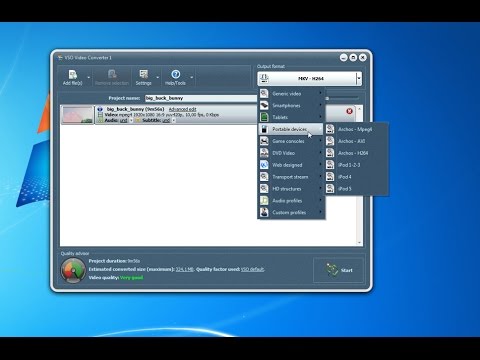Image resolution: width=480 pixels, height=360 pixels.
Task: Open the Tablets menu entry
Action: [x=291, y=117]
